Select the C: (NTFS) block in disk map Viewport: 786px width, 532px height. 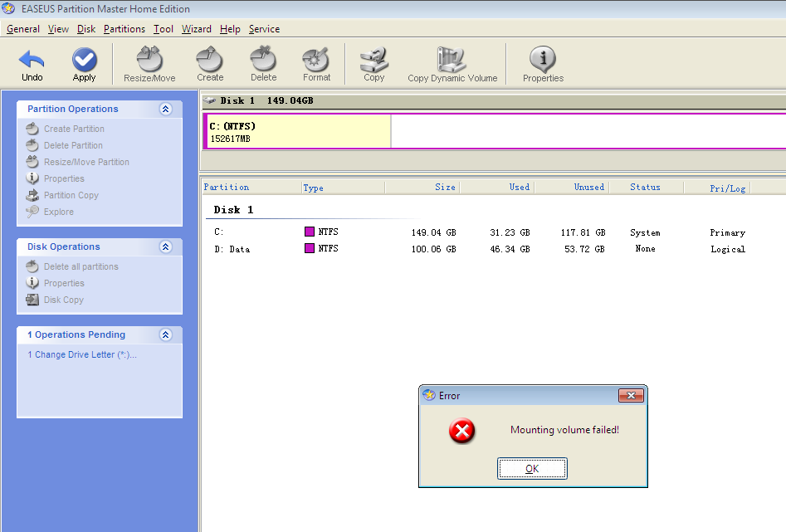(298, 131)
